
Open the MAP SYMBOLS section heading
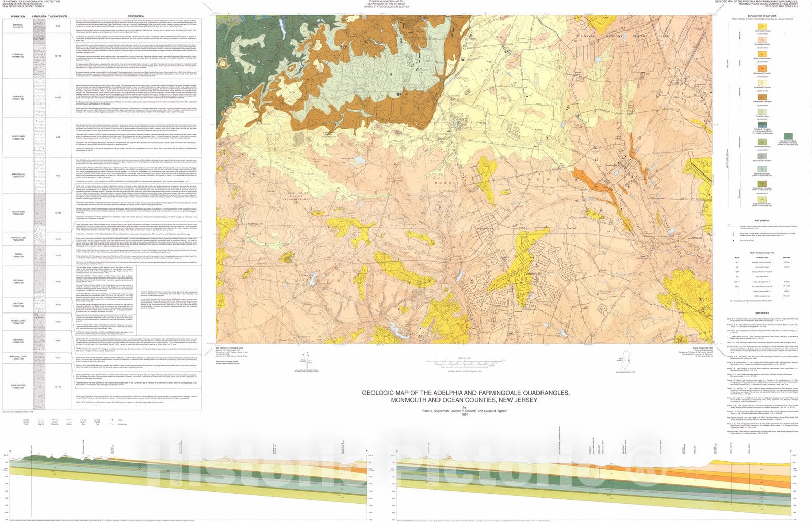(762, 220)
